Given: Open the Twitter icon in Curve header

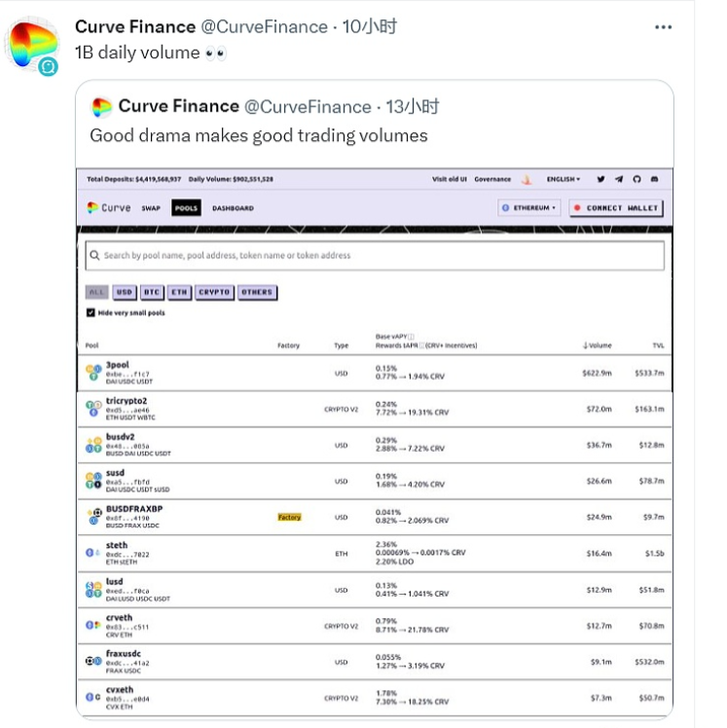Looking at the screenshot, I should click(x=600, y=179).
